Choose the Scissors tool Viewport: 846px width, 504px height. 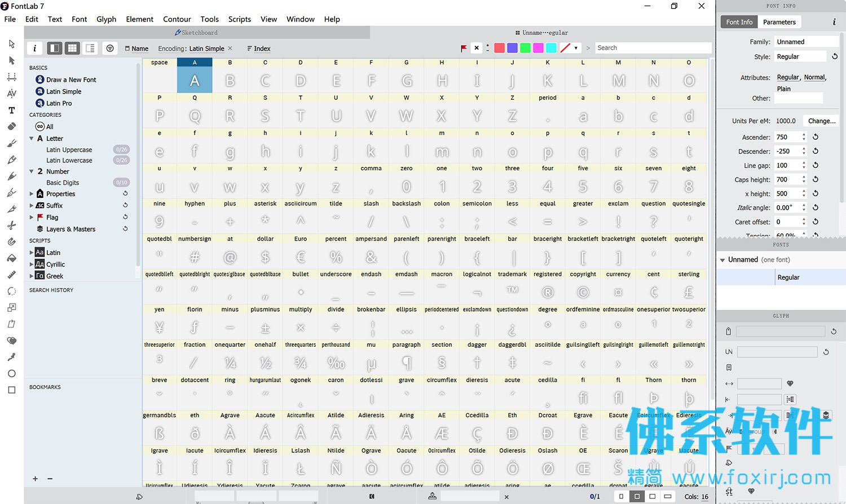click(x=12, y=225)
